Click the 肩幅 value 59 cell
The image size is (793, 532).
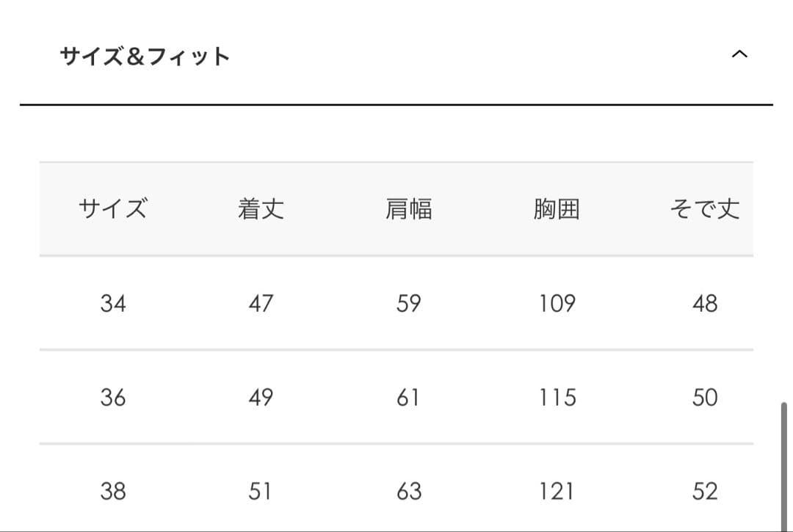pos(408,303)
